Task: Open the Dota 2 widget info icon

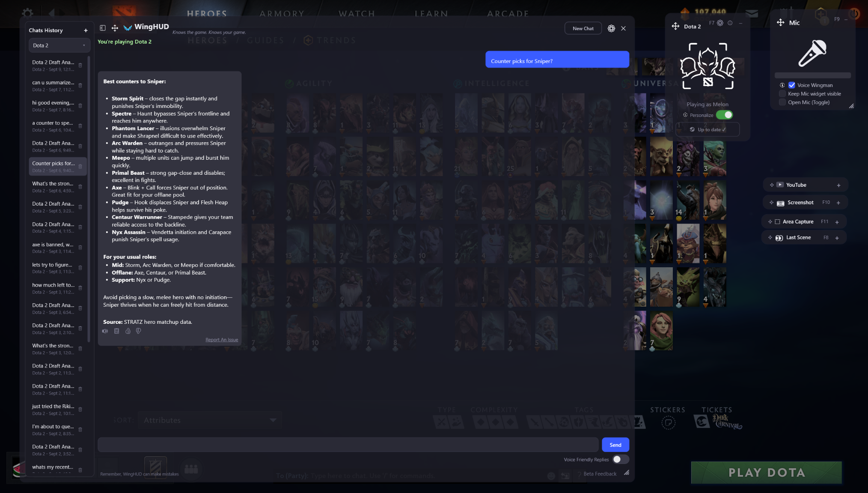Action: click(x=730, y=23)
